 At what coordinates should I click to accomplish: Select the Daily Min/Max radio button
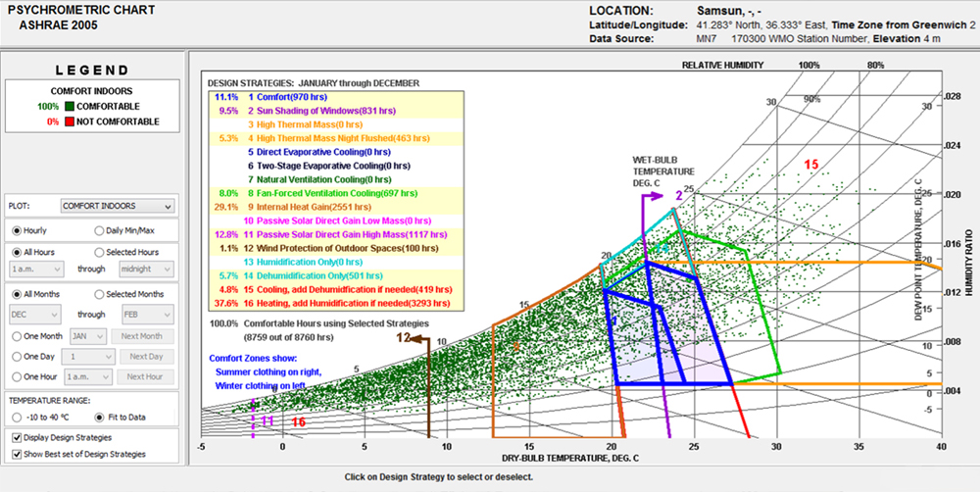(x=99, y=230)
